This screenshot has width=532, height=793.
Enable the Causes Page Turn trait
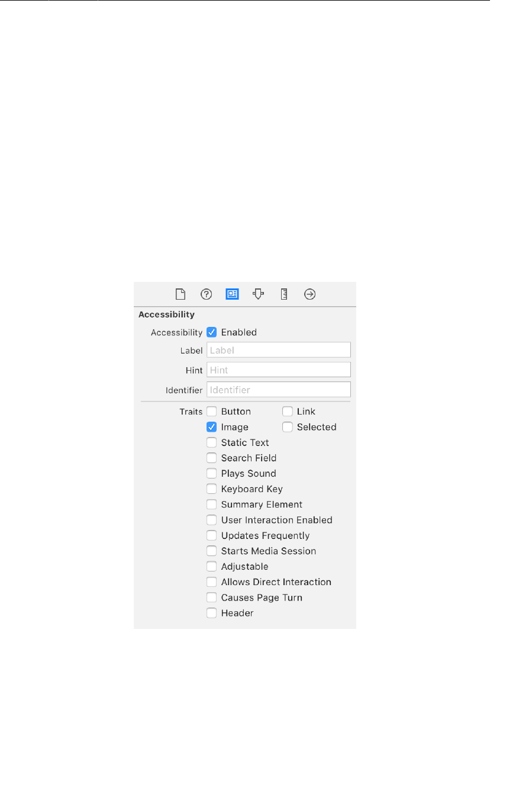[x=212, y=598]
